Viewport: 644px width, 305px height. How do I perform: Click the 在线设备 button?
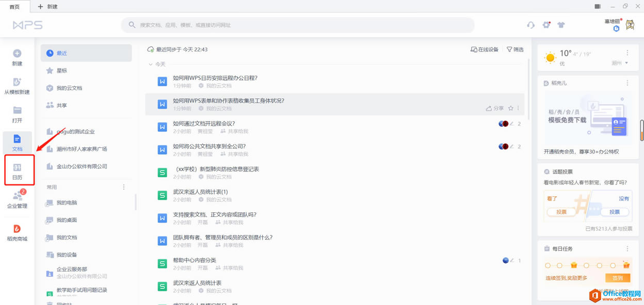[485, 49]
